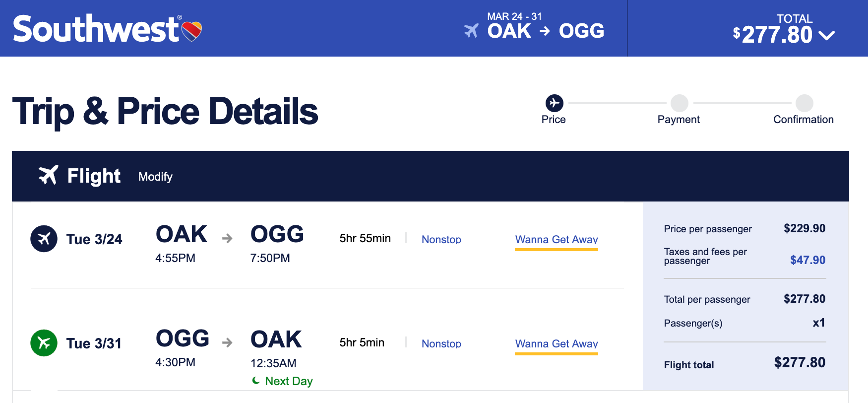The height and width of the screenshot is (403, 868).
Task: Click the $47.90 taxes and fees amount
Action: 807,260
